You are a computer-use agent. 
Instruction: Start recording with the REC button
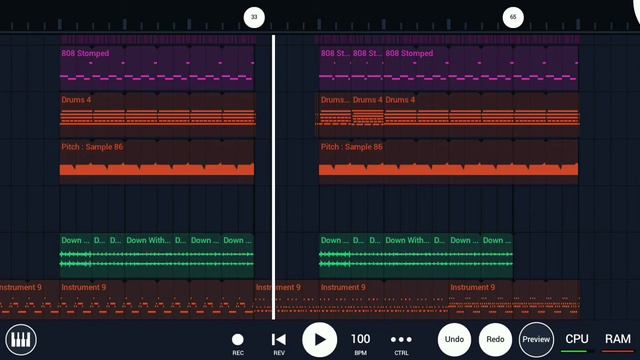pos(238,343)
